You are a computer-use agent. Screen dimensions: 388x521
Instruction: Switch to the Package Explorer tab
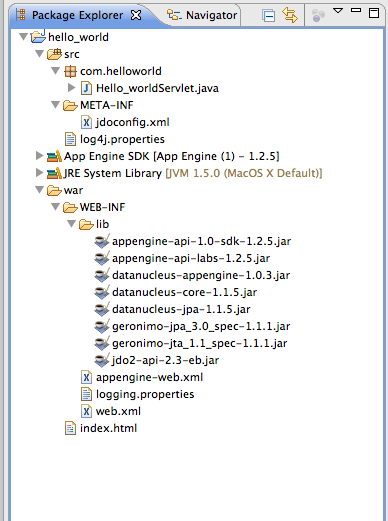pyautogui.click(x=77, y=15)
